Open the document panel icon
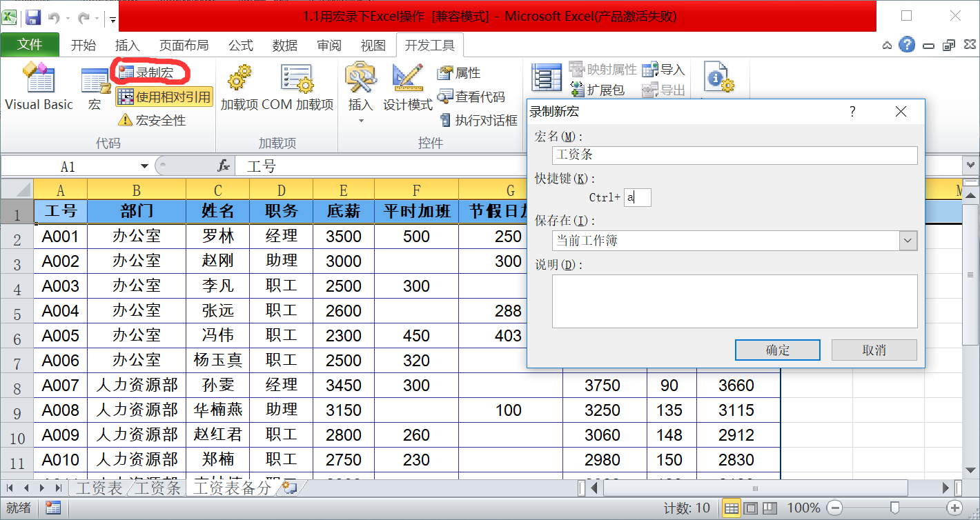The image size is (980, 520). click(x=718, y=78)
